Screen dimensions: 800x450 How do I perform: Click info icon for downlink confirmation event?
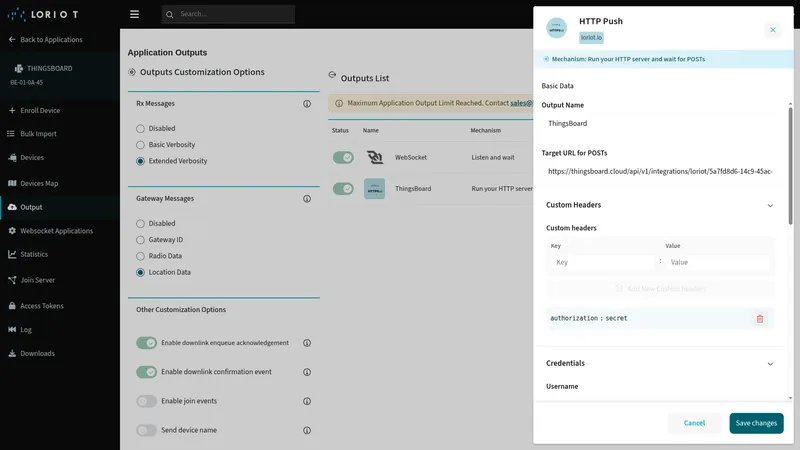(x=307, y=372)
